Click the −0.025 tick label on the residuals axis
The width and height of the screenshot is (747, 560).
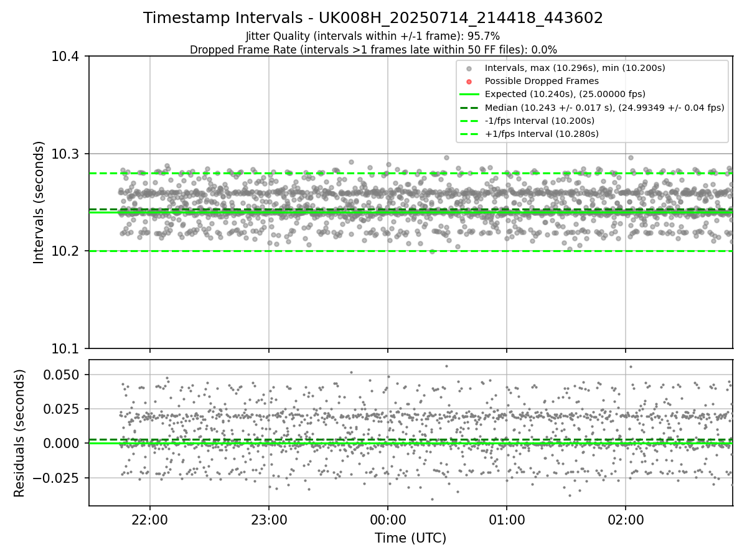click(x=57, y=478)
